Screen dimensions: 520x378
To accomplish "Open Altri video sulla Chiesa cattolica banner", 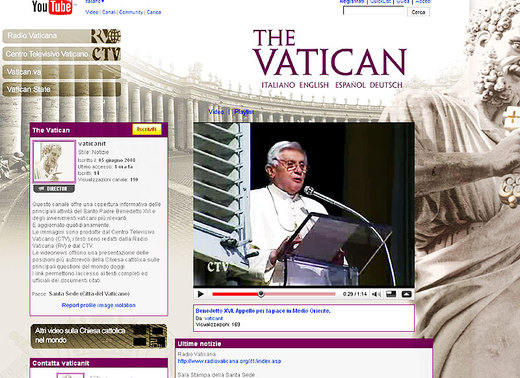I will [x=99, y=336].
